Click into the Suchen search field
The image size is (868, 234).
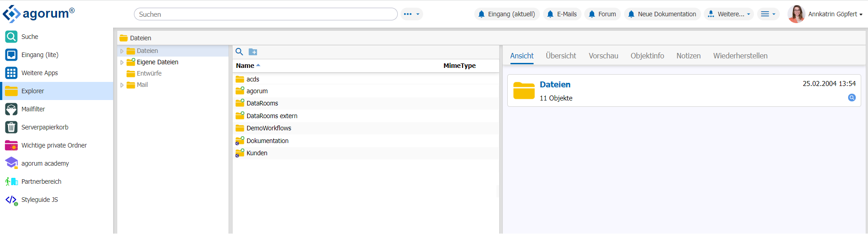(x=266, y=14)
